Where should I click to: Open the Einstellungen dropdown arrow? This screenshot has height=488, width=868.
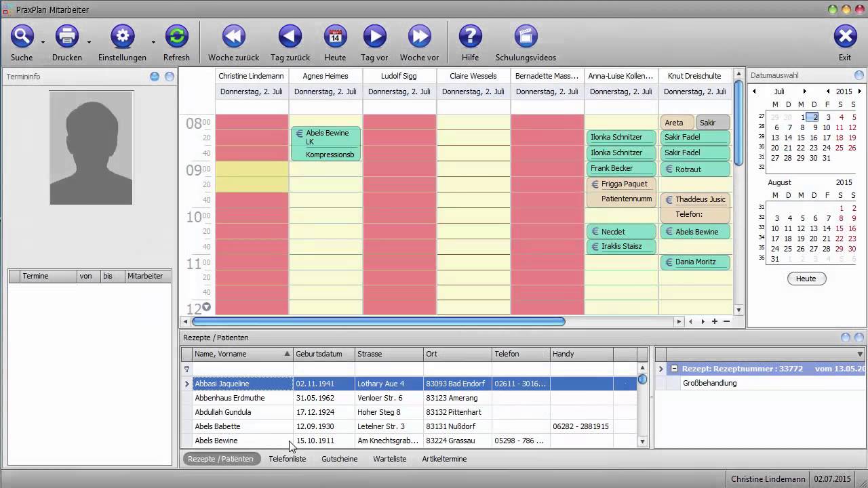coord(153,42)
